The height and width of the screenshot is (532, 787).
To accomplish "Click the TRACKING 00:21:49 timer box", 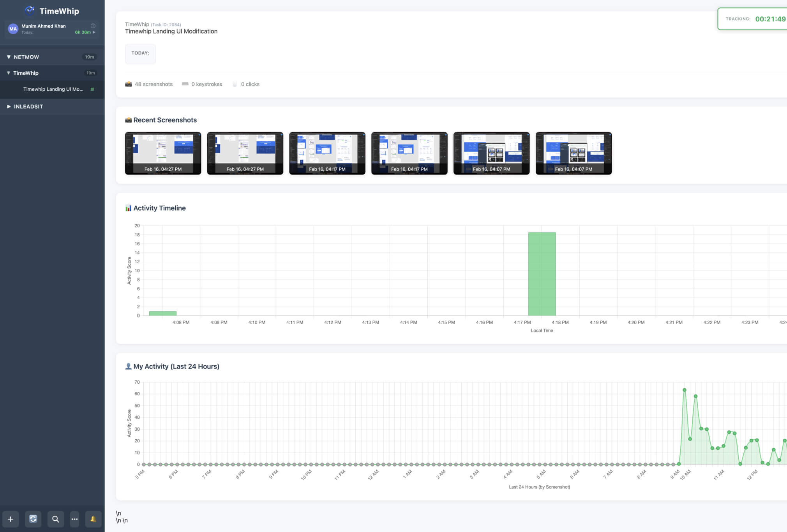I will pyautogui.click(x=752, y=19).
